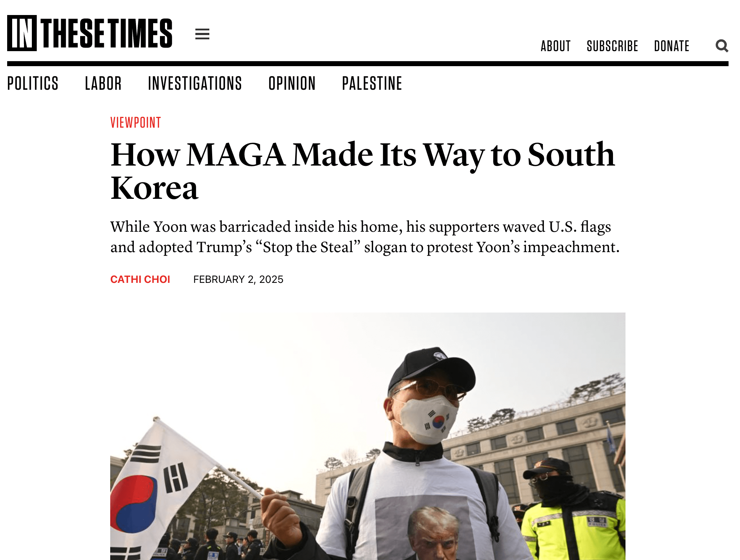Click the February 2, 2025 date
This screenshot has width=740, height=560.
pyautogui.click(x=238, y=279)
